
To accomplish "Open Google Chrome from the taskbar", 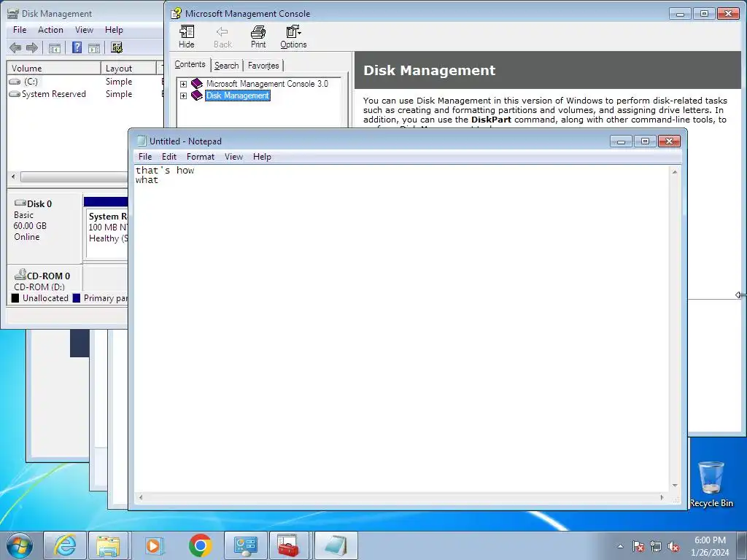I will coord(200,545).
